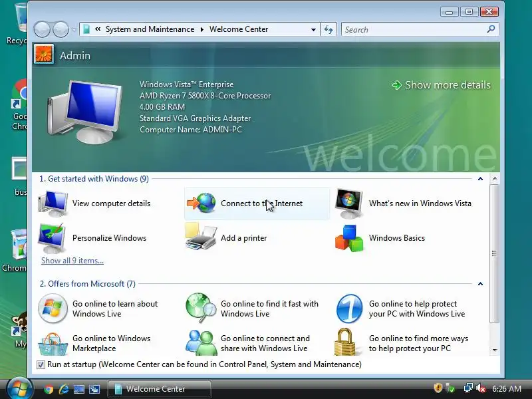Image resolution: width=532 pixels, height=399 pixels.
Task: Click the find it fast magnifier globe icon
Action: coord(201,308)
